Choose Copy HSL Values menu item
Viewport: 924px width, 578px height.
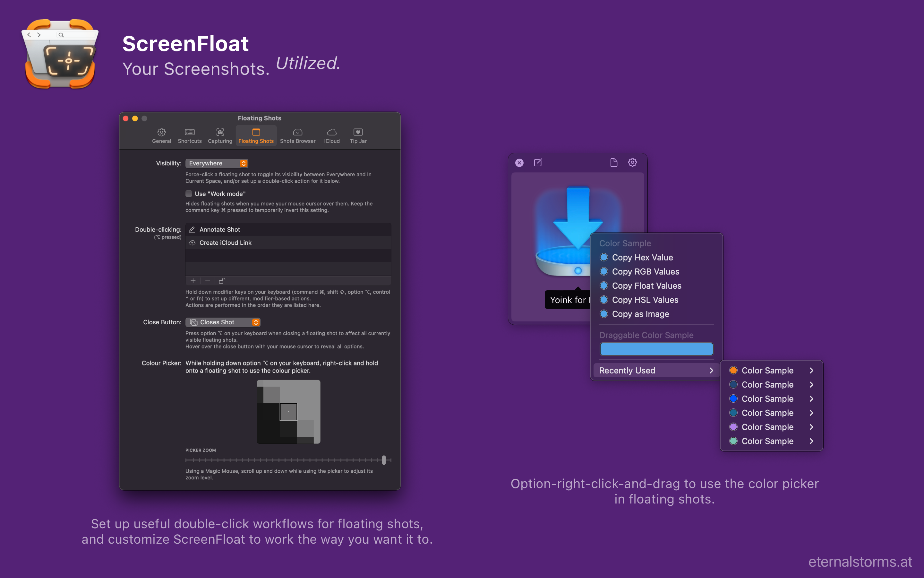pyautogui.click(x=656, y=300)
